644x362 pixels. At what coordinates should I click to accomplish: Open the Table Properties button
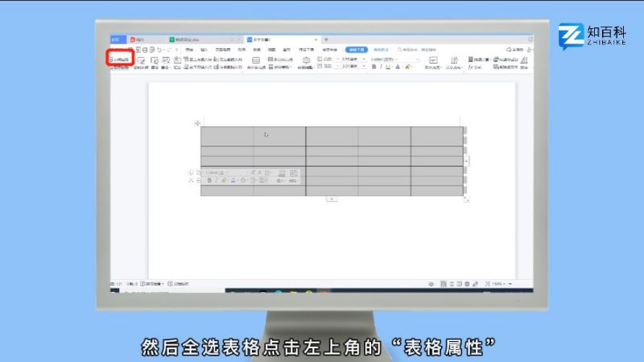coord(120,60)
